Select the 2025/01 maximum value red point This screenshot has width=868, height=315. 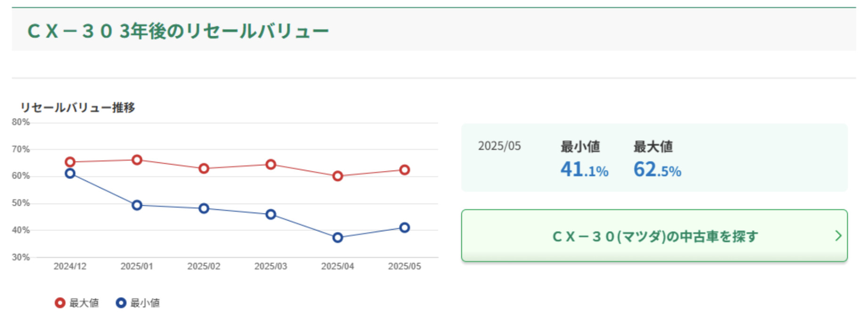(x=137, y=160)
